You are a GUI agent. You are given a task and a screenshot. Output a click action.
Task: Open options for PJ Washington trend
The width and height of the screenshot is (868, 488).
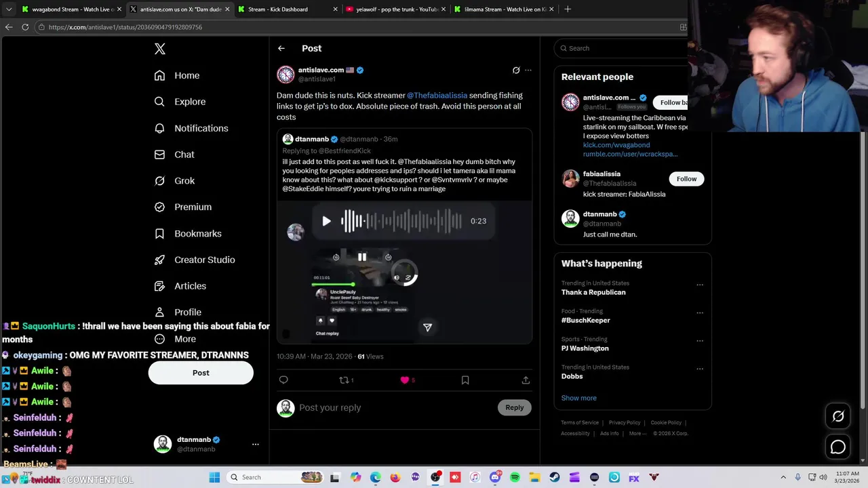tap(700, 341)
